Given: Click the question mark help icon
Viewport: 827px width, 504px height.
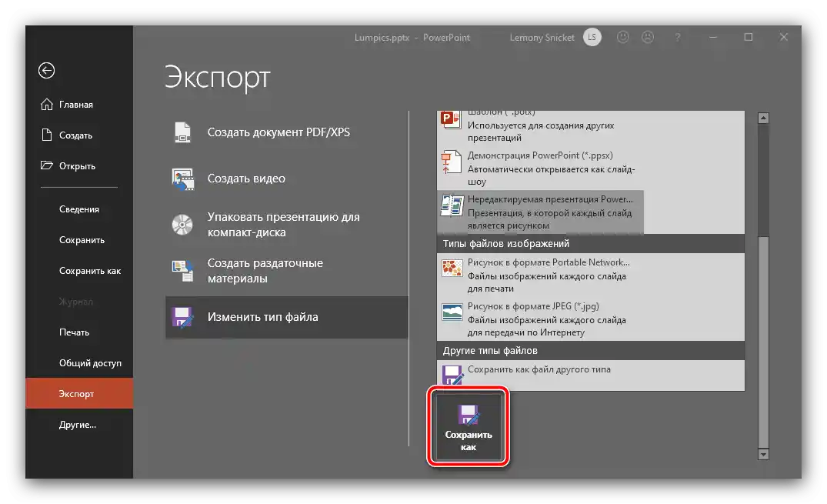Looking at the screenshot, I should pos(677,38).
